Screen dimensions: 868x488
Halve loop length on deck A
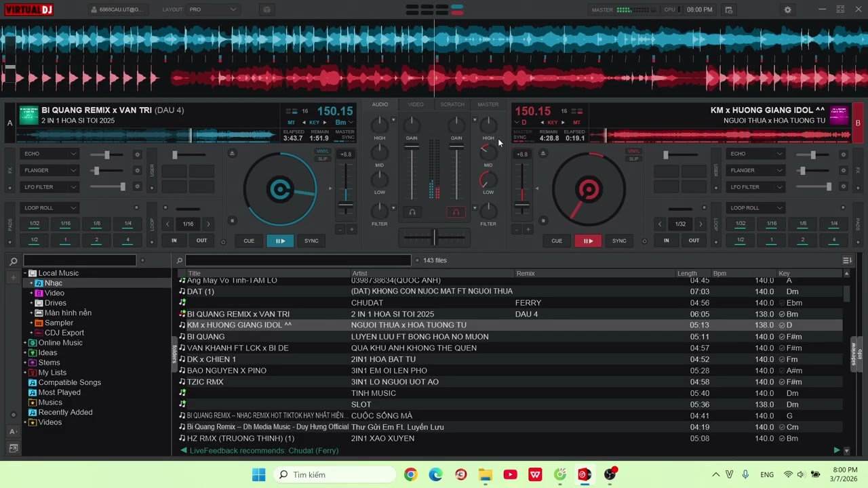pyautogui.click(x=167, y=224)
